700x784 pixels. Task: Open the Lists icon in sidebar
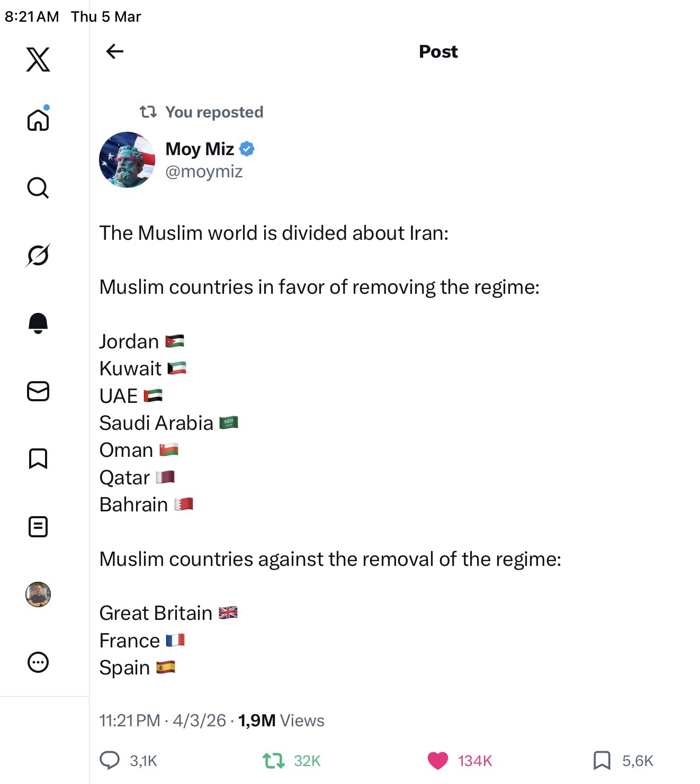tap(38, 527)
